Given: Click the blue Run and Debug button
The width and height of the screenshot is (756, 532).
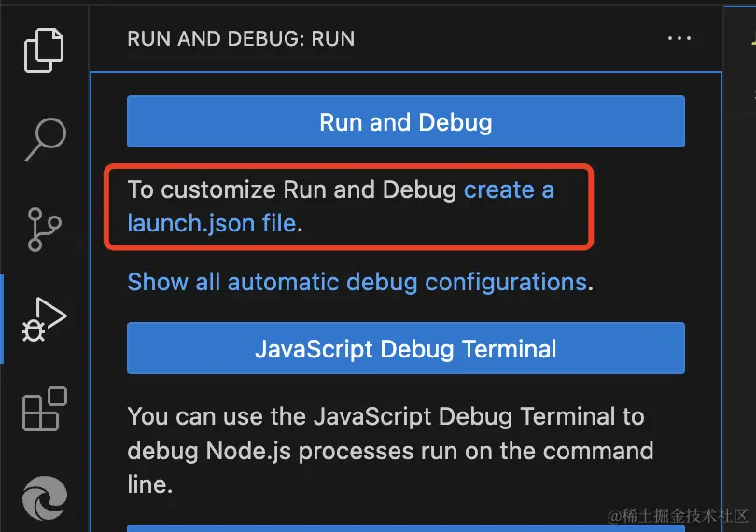Looking at the screenshot, I should click(405, 121).
